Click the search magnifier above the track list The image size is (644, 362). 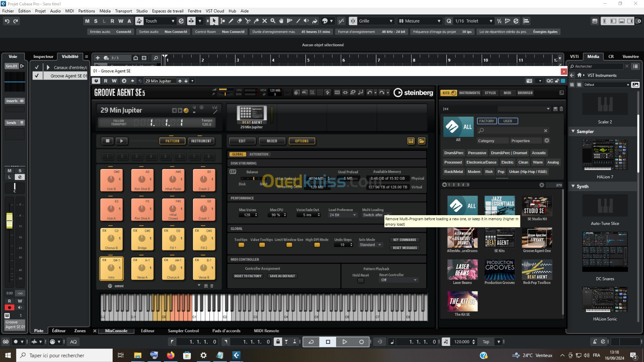pos(156,58)
